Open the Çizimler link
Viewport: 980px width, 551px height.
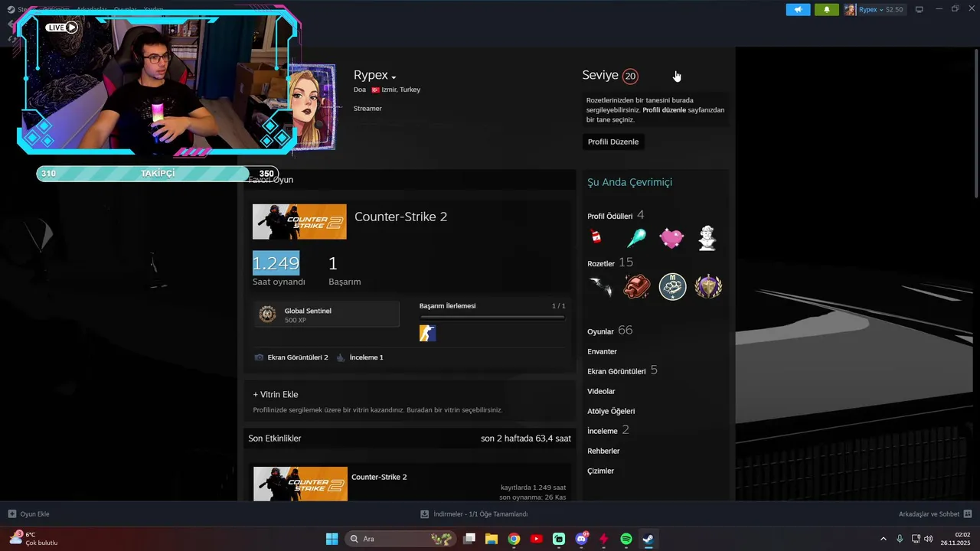click(x=600, y=471)
